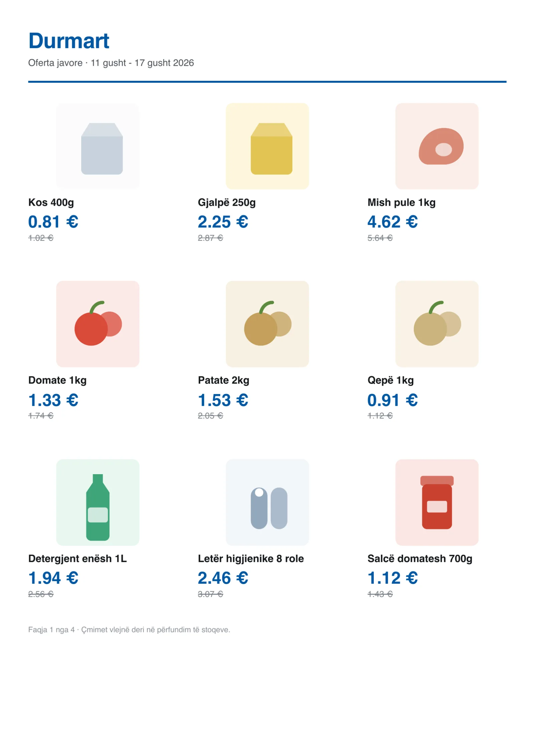Screen dimensions: 534x756
Task: Select the yellow Gjalpë butter icon
Action: (x=267, y=146)
